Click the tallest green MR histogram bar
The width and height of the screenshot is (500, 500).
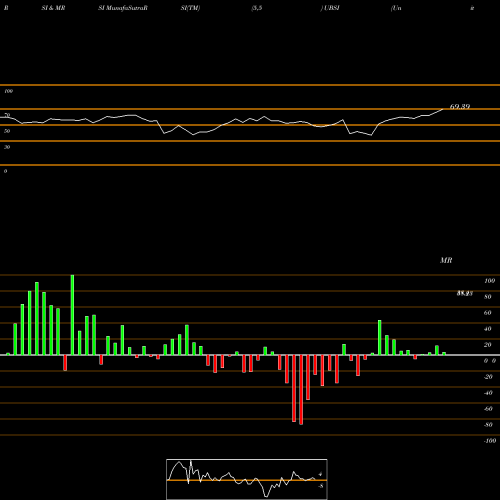coord(72,315)
